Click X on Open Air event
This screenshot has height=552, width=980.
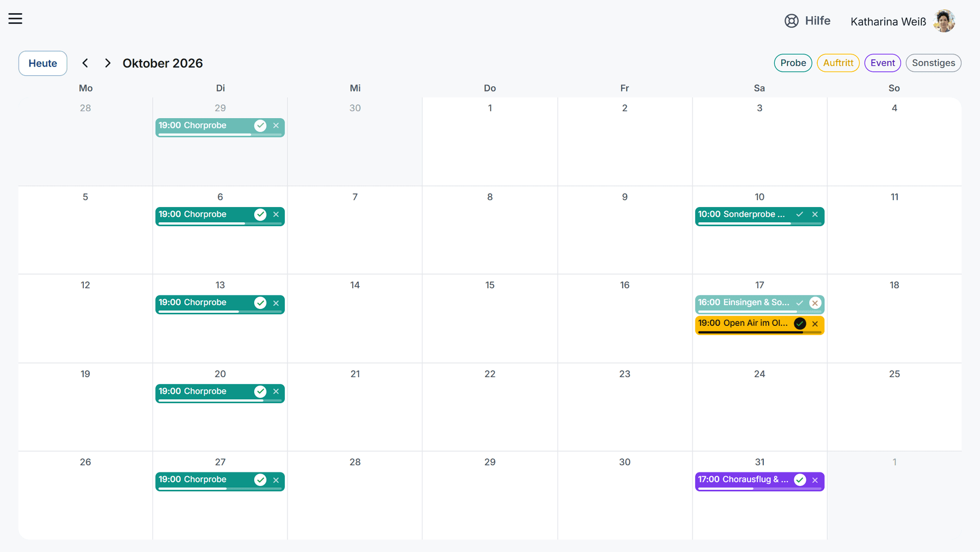[815, 324]
